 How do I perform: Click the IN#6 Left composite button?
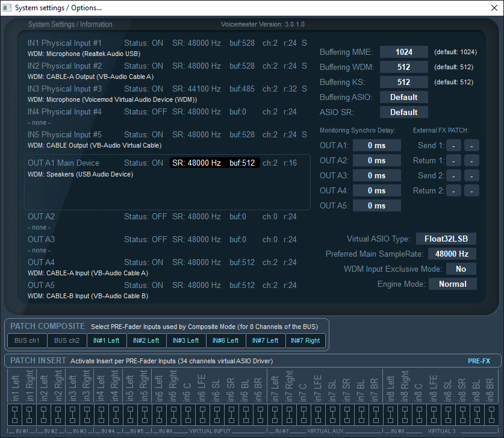(226, 340)
